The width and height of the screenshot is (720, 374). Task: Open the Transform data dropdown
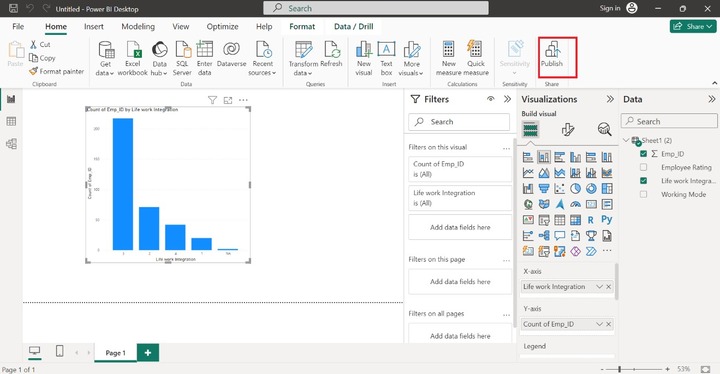pos(303,58)
